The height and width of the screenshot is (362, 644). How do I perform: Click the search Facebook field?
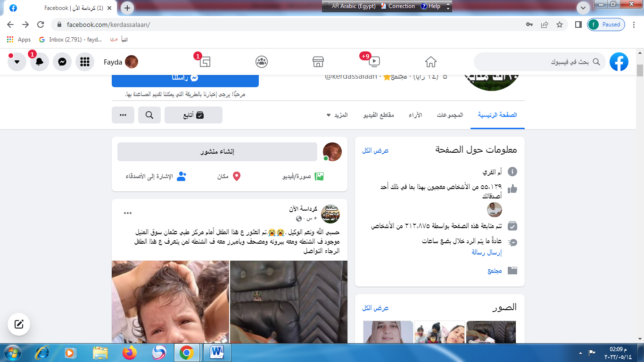click(x=540, y=62)
